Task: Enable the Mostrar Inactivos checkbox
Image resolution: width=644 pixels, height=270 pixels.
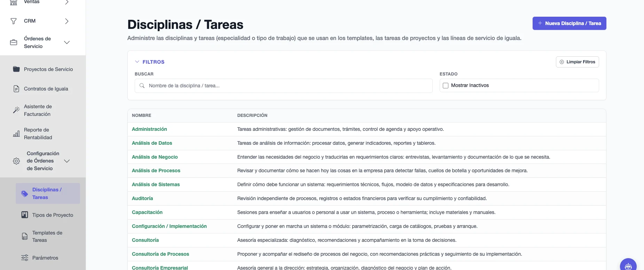Action: [x=446, y=86]
